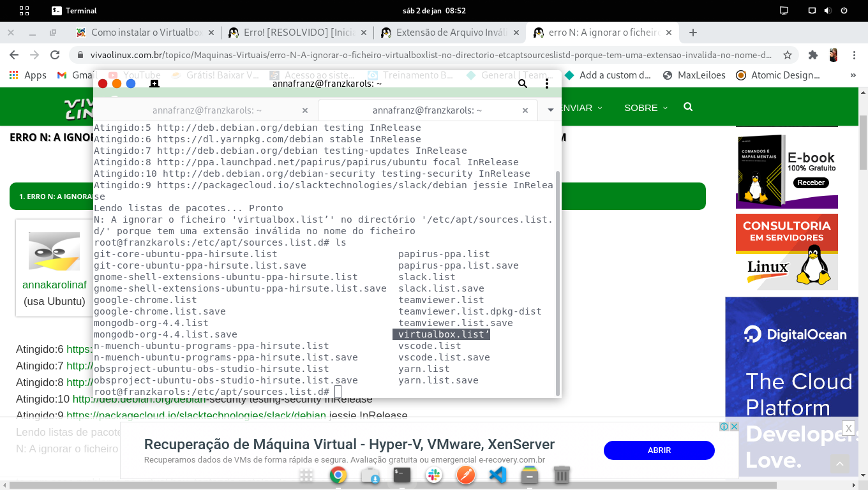Add a new terminal tab with the plus icon
This screenshot has width=868, height=490.
coord(154,84)
